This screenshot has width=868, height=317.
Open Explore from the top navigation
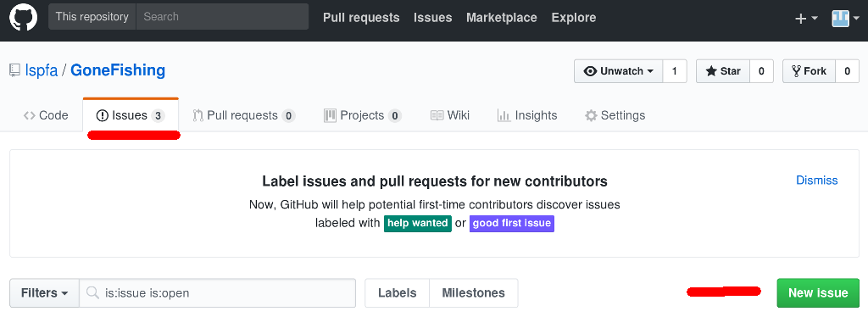[x=574, y=18]
